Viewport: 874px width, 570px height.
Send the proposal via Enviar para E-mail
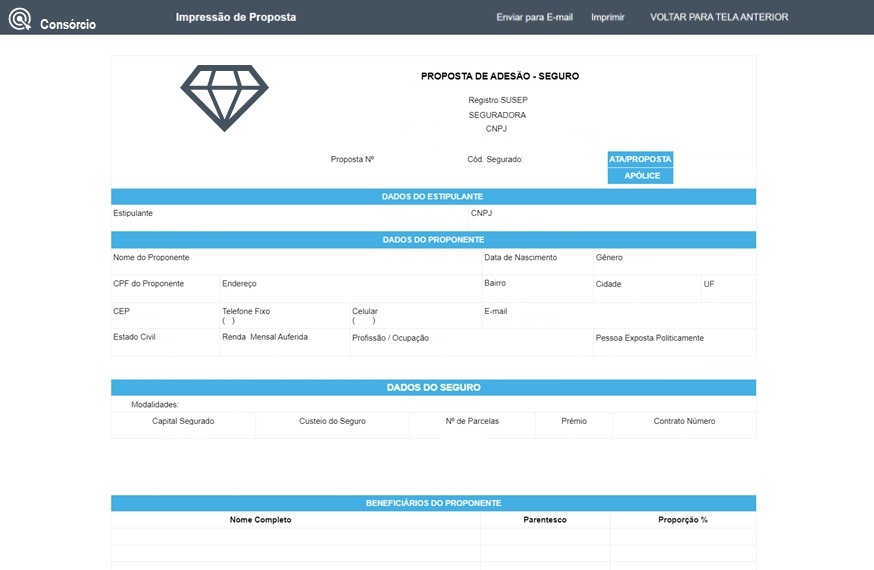pos(534,17)
